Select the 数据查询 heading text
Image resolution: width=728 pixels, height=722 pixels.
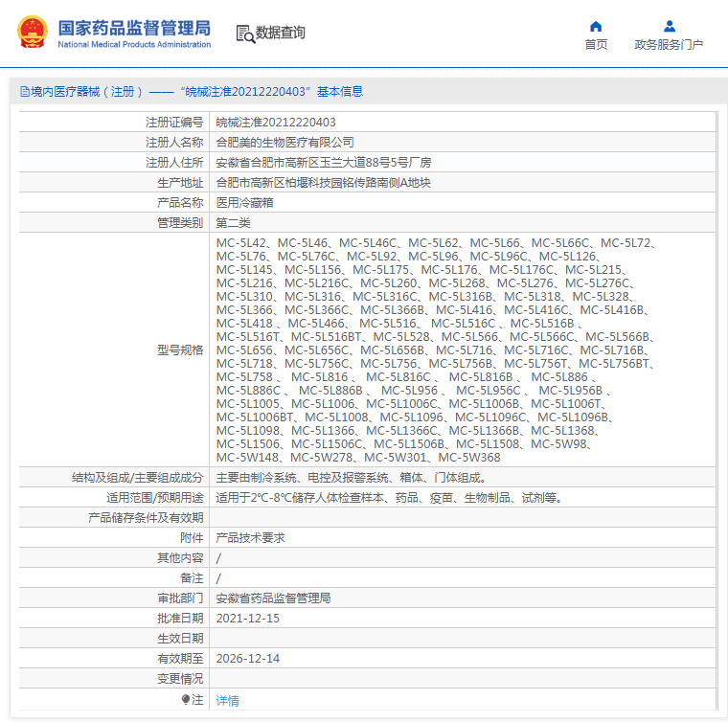(281, 33)
